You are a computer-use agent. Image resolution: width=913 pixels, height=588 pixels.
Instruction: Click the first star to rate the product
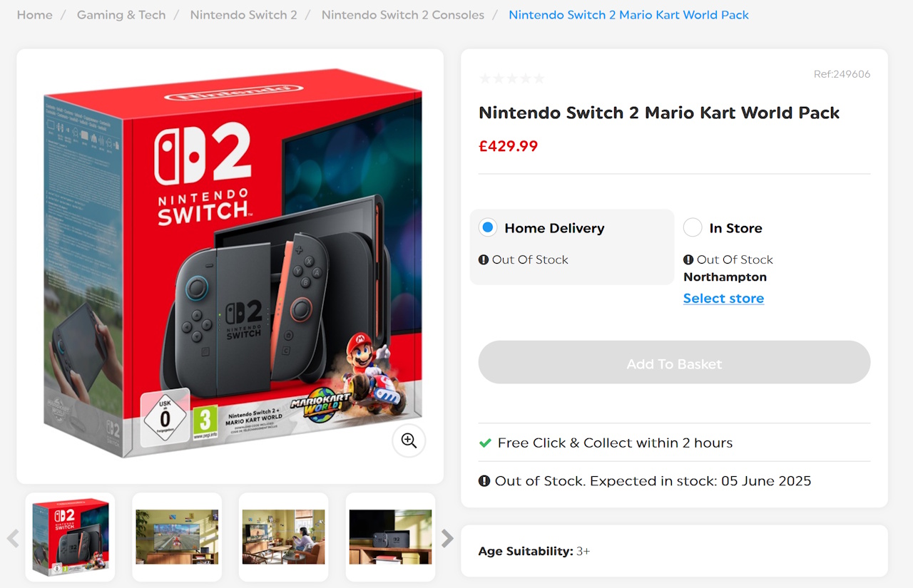[x=484, y=78]
